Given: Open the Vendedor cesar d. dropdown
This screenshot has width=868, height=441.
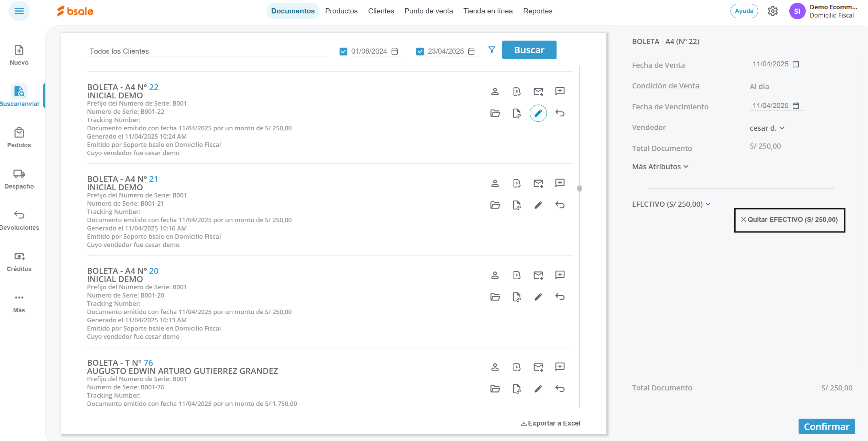Looking at the screenshot, I should point(767,128).
